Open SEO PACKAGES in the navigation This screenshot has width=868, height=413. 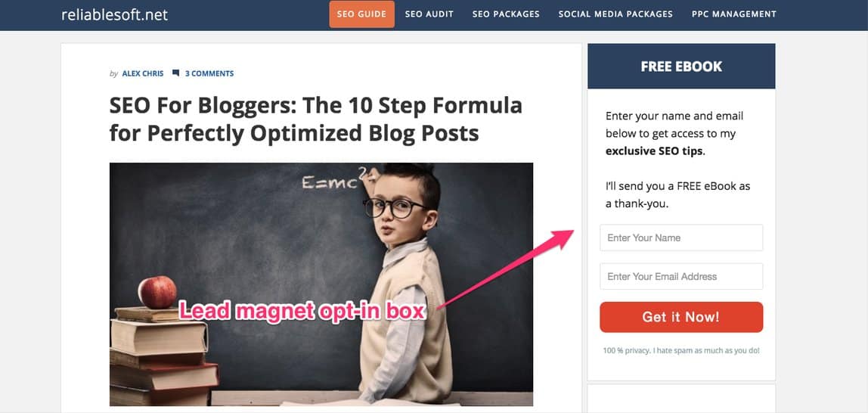(x=506, y=14)
